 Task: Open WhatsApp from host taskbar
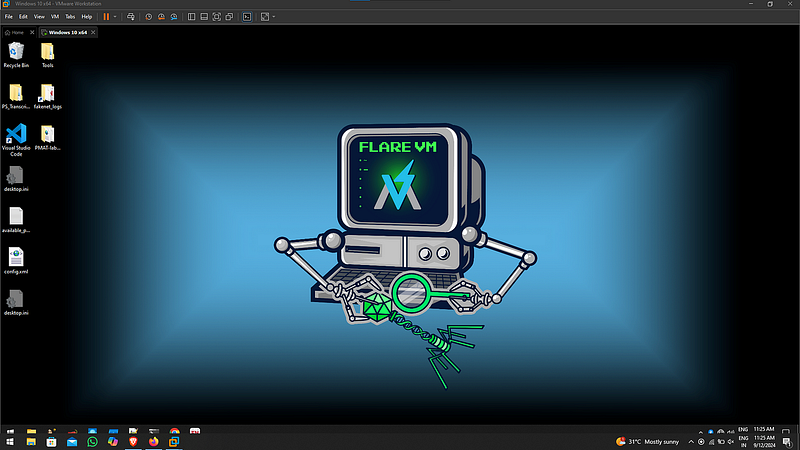coord(92,442)
